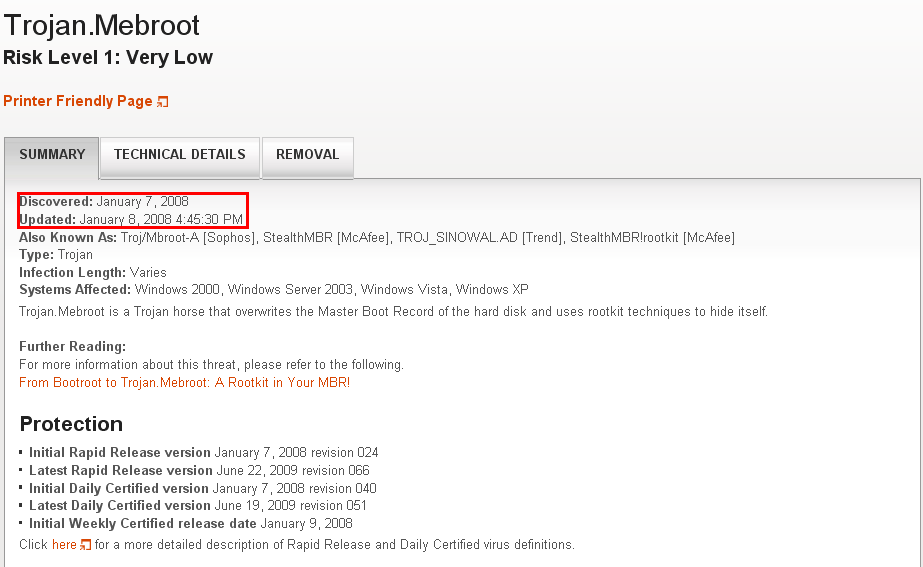Click the Trojan.Mebroot page title
The image size is (923, 567).
[x=102, y=25]
